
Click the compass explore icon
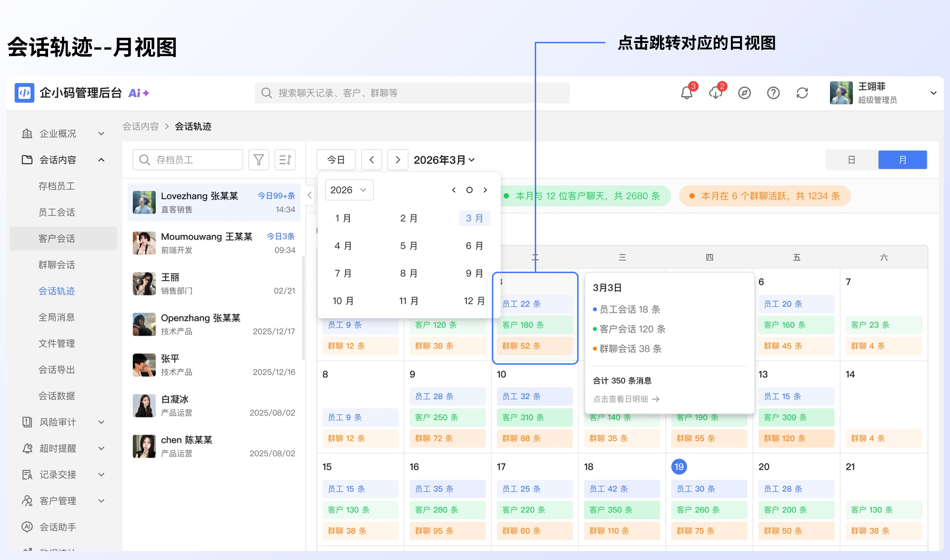tap(744, 93)
